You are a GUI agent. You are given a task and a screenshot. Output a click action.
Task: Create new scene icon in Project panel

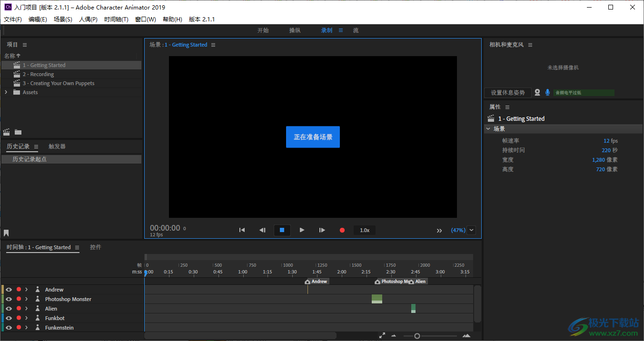7,132
